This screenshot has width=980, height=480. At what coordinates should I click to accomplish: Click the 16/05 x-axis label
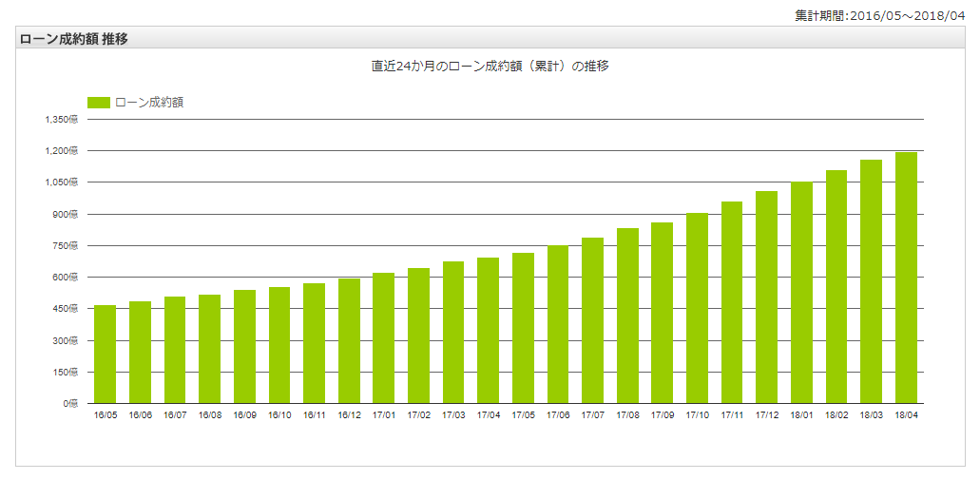105,415
